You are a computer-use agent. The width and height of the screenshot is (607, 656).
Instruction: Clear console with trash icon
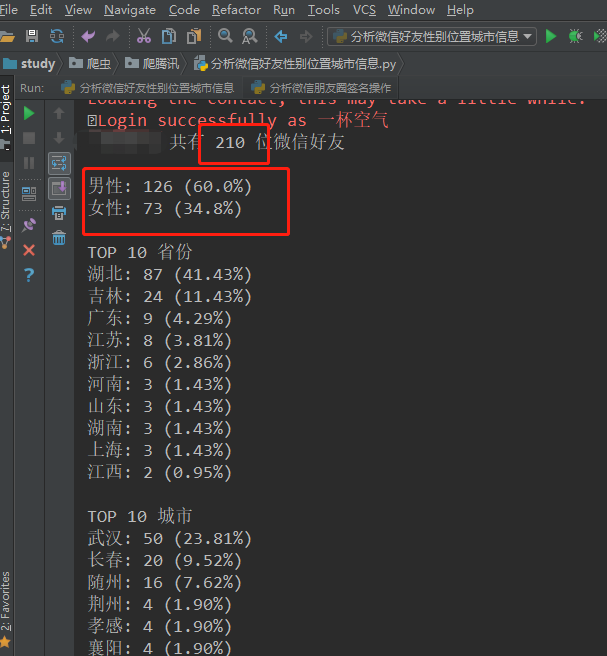click(x=59, y=238)
